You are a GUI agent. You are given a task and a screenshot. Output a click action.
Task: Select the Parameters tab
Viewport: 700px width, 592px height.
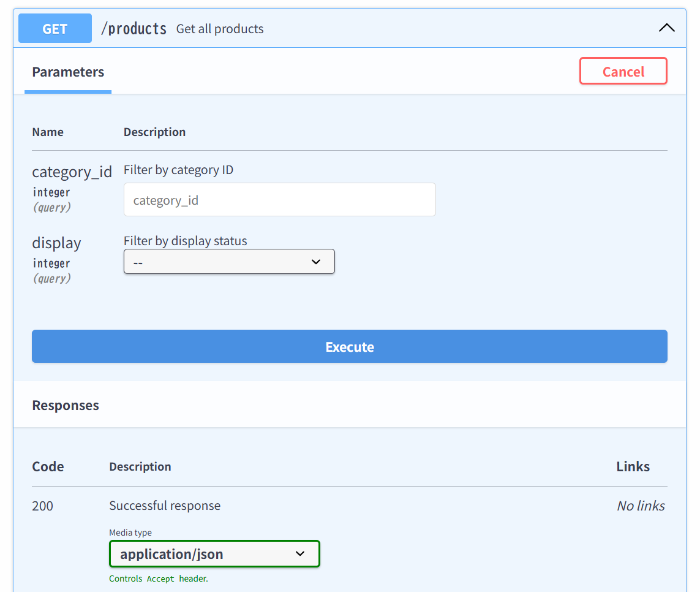(68, 72)
